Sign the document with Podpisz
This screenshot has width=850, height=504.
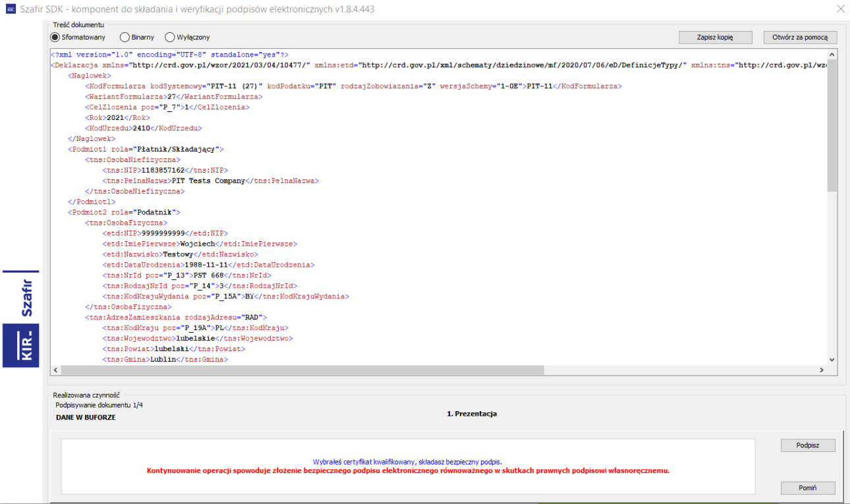click(807, 445)
